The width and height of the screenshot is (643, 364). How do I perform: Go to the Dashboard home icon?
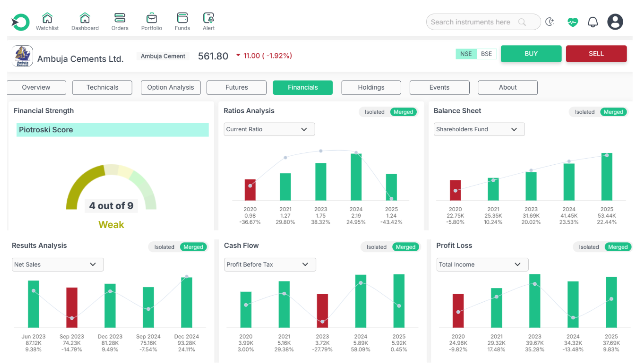(85, 18)
